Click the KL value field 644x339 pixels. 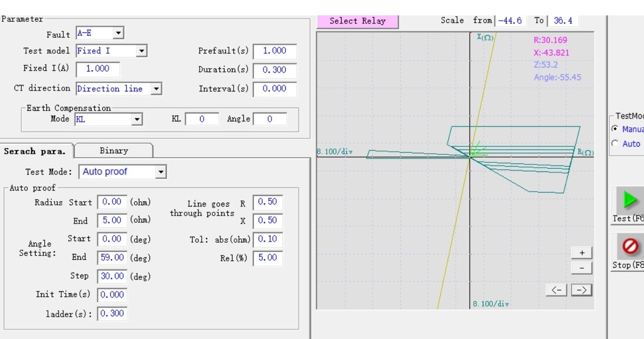(202, 119)
